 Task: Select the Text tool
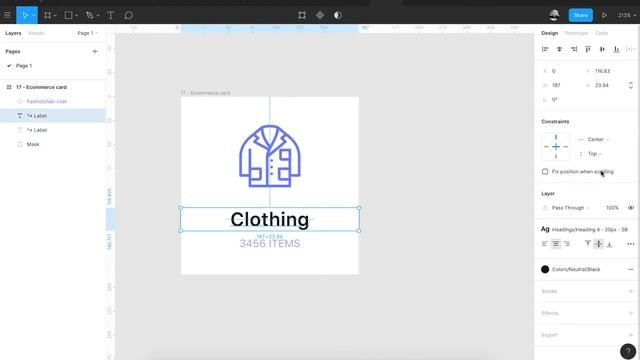point(110,15)
